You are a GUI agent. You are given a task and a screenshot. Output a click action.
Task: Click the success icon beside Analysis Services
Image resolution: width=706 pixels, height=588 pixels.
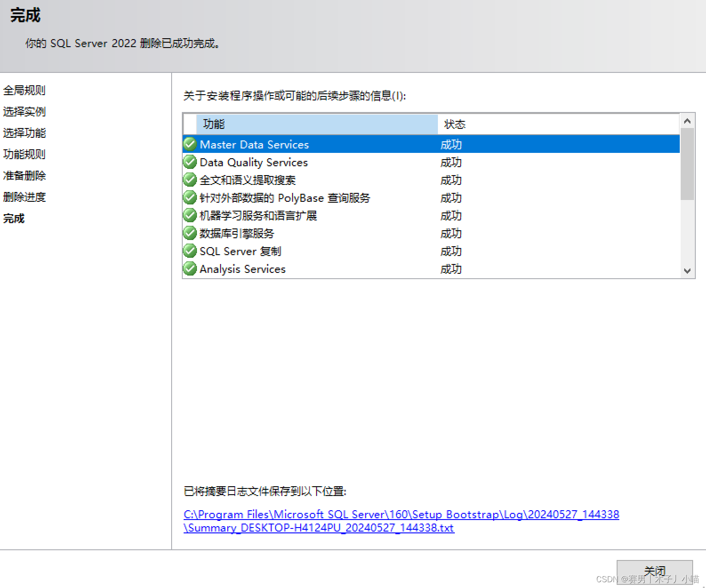190,268
